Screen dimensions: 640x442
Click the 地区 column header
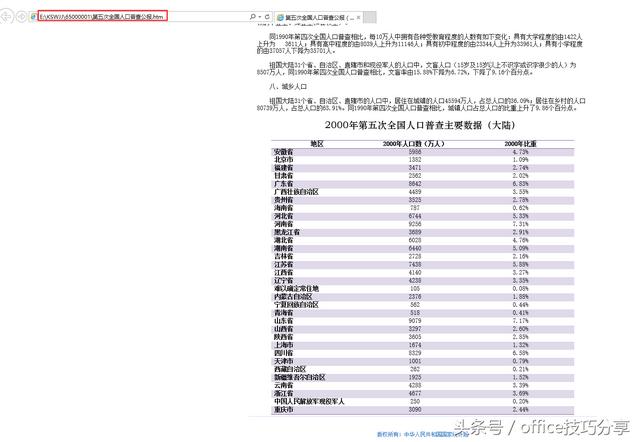coord(317,144)
